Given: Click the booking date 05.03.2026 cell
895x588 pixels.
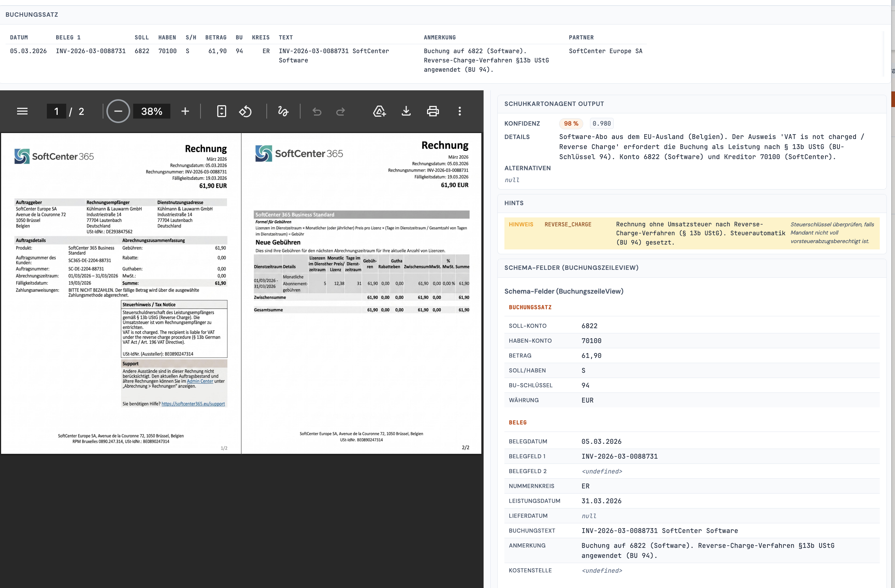Looking at the screenshot, I should [28, 51].
